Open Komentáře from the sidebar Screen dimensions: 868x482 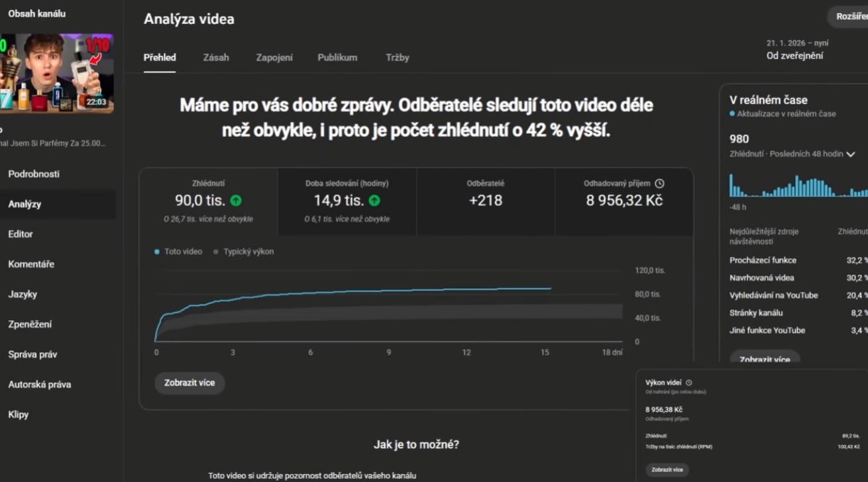pos(32,264)
